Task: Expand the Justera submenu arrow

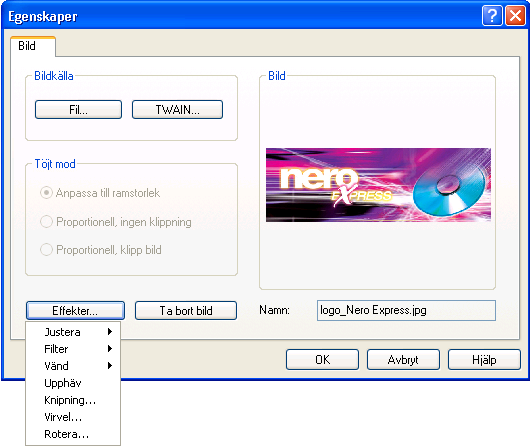Action: 110,332
